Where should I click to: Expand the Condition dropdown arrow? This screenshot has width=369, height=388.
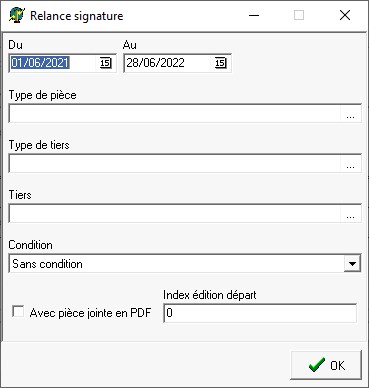tap(352, 264)
